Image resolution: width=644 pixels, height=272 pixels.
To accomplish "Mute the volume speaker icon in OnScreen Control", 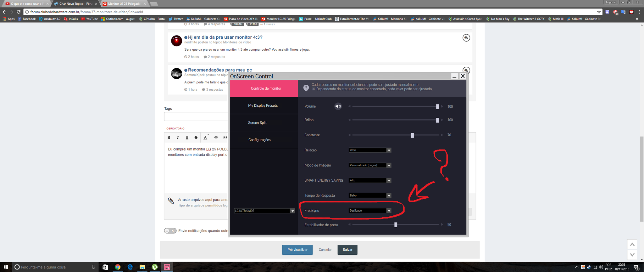I will click(338, 106).
